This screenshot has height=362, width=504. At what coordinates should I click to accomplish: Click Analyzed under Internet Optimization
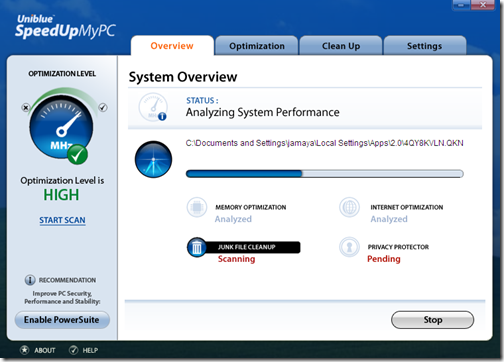(x=389, y=219)
